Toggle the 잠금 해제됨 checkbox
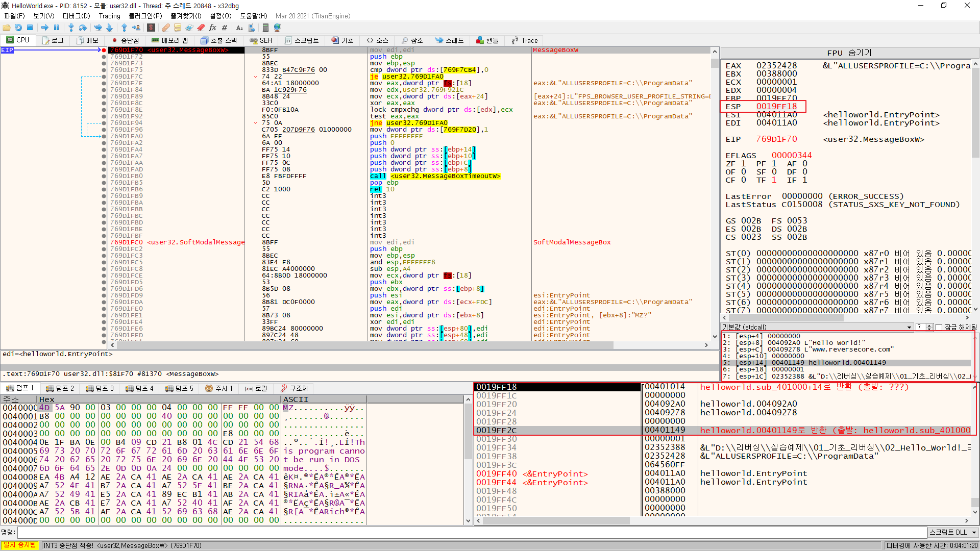Screen dimensions: 980x551 coord(939,328)
